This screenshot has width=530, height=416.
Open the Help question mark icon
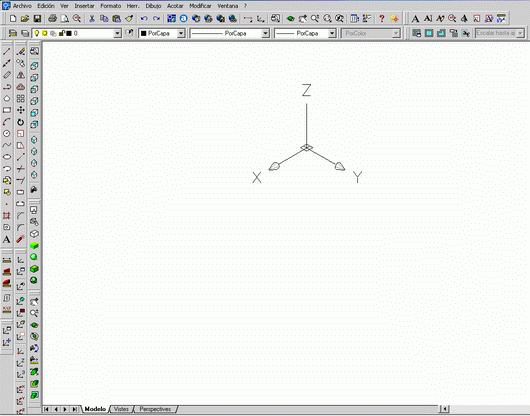[x=382, y=19]
